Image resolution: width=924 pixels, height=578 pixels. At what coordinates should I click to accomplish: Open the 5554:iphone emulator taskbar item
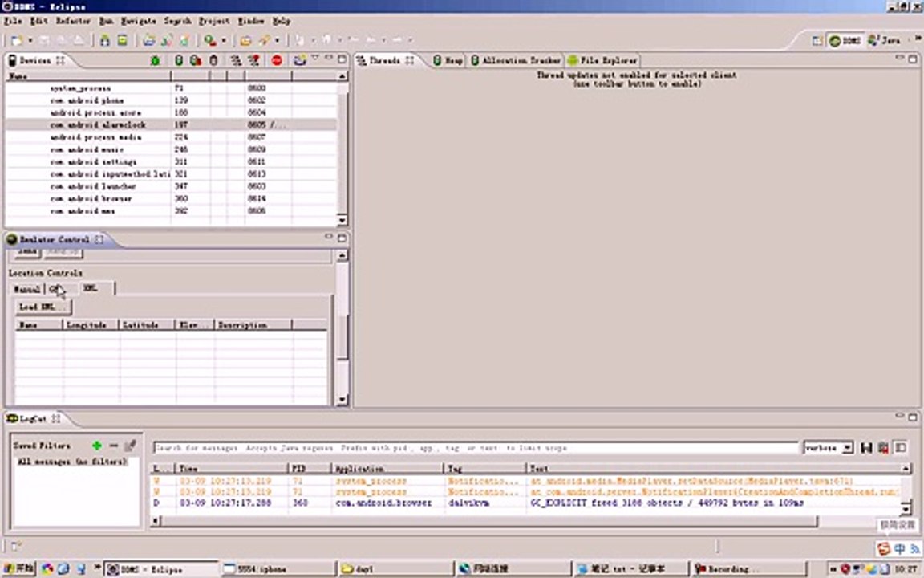tap(279, 568)
